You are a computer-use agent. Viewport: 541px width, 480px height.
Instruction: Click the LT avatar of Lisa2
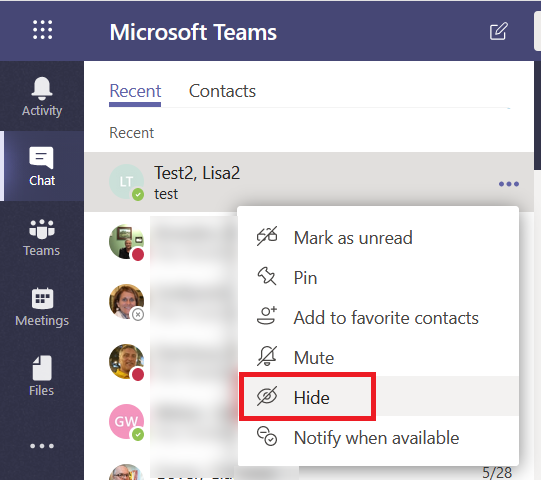click(x=126, y=182)
